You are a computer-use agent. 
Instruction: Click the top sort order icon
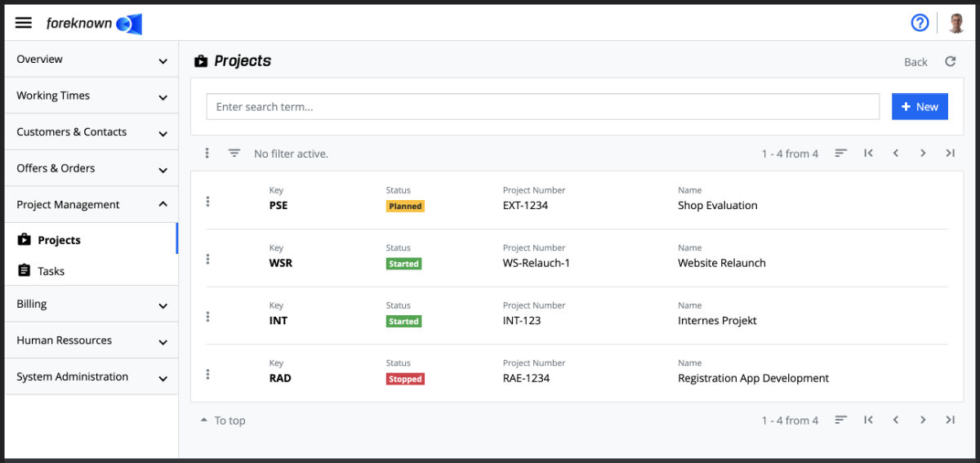pos(840,154)
